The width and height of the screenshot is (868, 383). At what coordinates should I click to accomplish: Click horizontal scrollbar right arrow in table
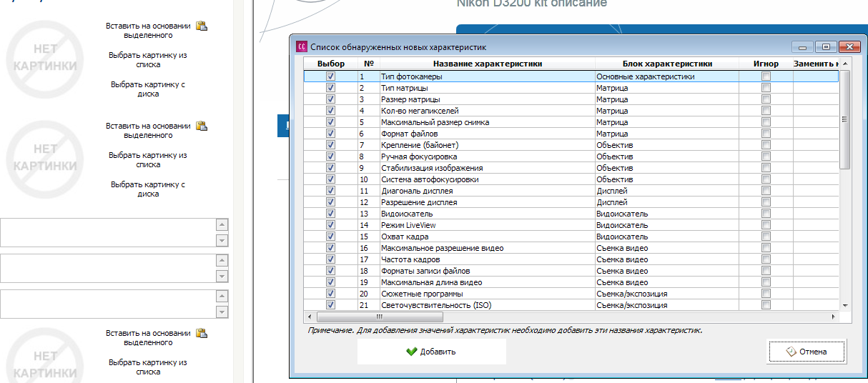pos(834,316)
